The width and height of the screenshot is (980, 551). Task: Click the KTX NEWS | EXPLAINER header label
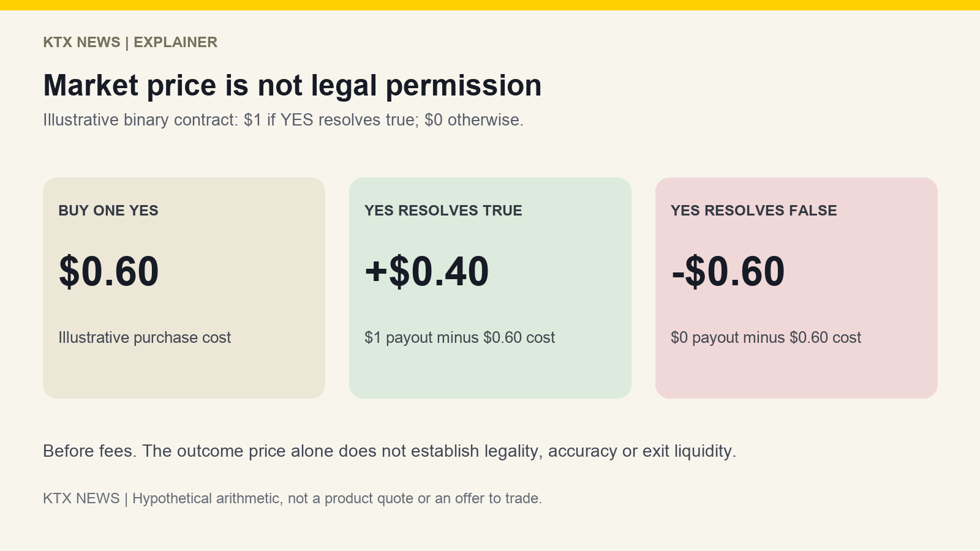[130, 42]
